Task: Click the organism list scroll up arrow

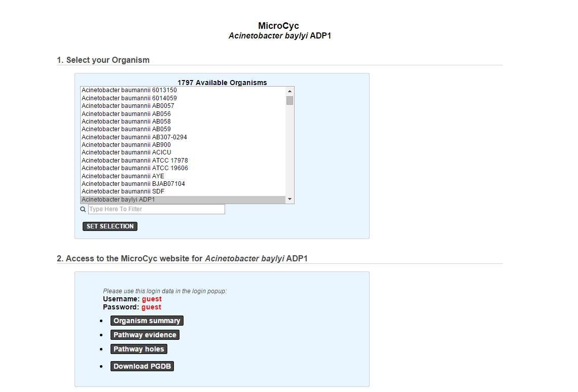Action: tap(290, 91)
